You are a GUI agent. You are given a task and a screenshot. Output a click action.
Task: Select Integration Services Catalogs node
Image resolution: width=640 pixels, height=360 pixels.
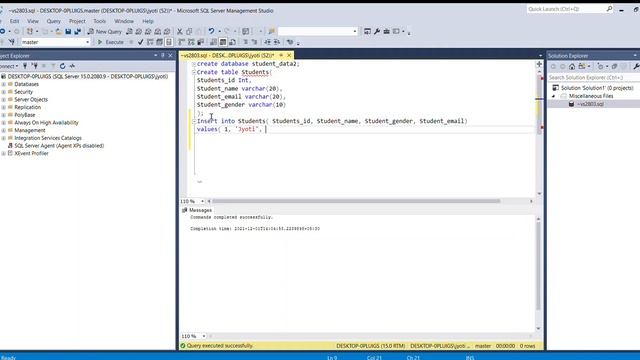(x=48, y=138)
